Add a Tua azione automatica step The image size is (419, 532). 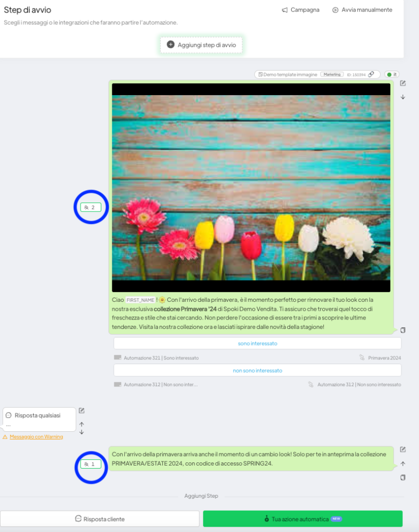303,518
